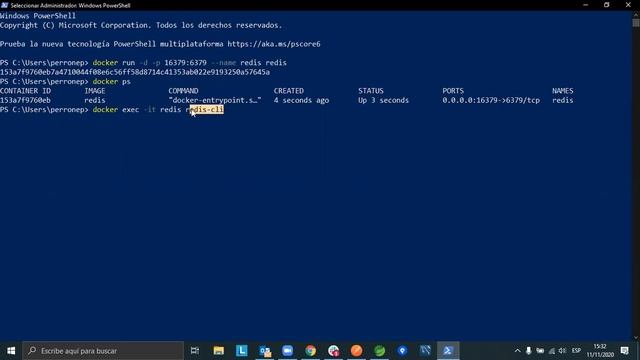Screen dimensions: 640x360
Task: Click '"docker-entrypoint.s…"' command value
Action: coord(215,100)
